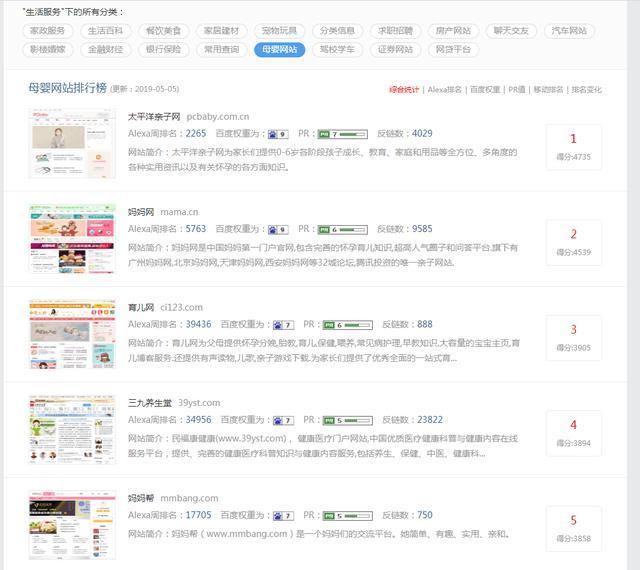Click Baidu weight icon for 妈妈网
This screenshot has height=570, width=640.
(x=278, y=229)
